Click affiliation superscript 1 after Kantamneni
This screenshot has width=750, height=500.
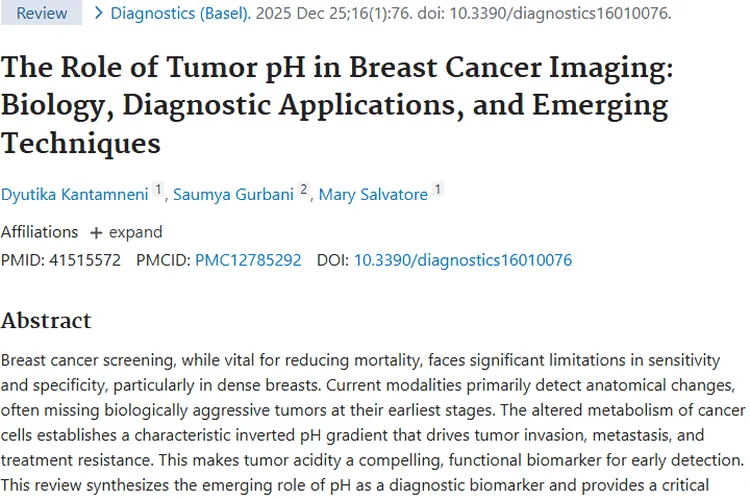point(158,189)
